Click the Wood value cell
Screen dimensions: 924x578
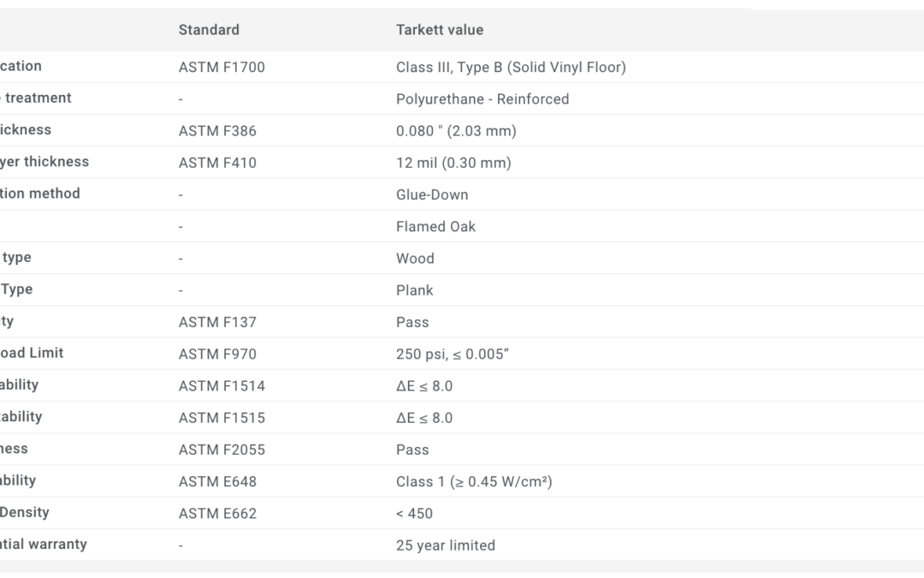(x=415, y=259)
